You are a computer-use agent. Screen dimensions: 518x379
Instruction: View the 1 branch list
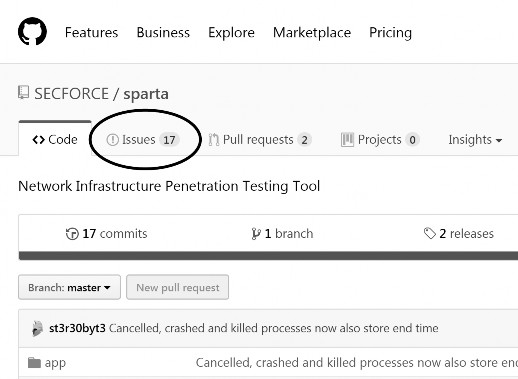282,234
